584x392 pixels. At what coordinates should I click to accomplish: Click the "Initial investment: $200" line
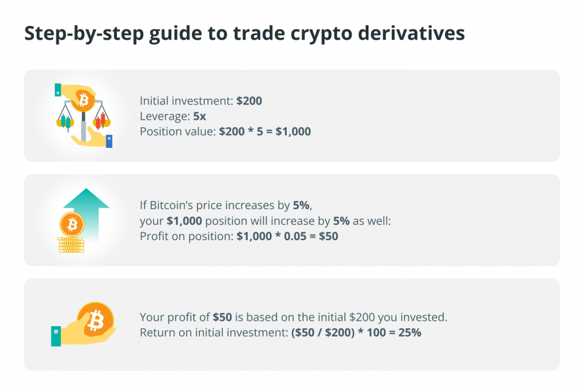click(x=201, y=101)
